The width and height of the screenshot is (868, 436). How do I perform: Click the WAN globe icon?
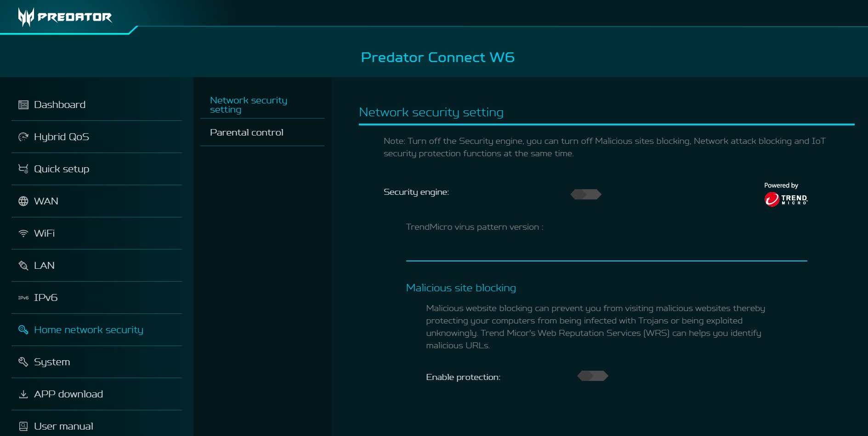tap(23, 201)
